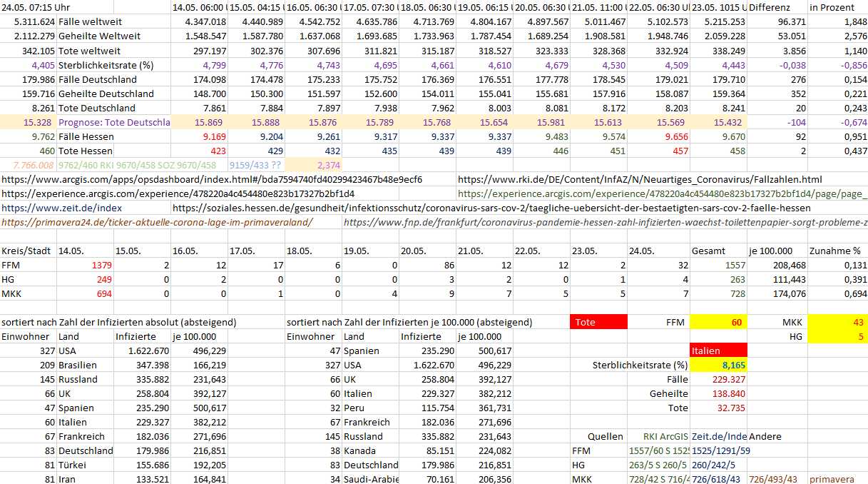Select the 'Prognose: Tote Deutschla' cell
This screenshot has width=868, height=484.
click(114, 122)
